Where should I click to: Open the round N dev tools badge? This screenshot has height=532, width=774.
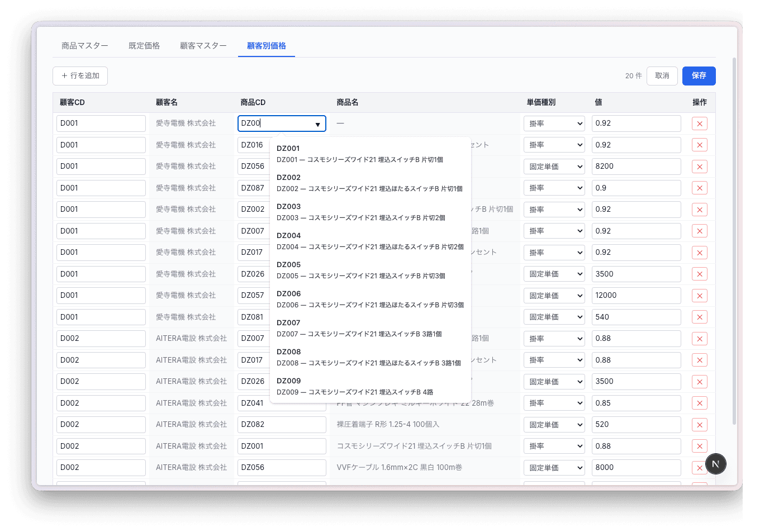715,464
